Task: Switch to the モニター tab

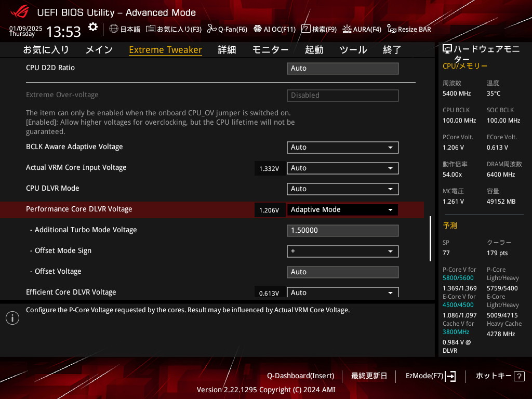Action: click(x=270, y=50)
